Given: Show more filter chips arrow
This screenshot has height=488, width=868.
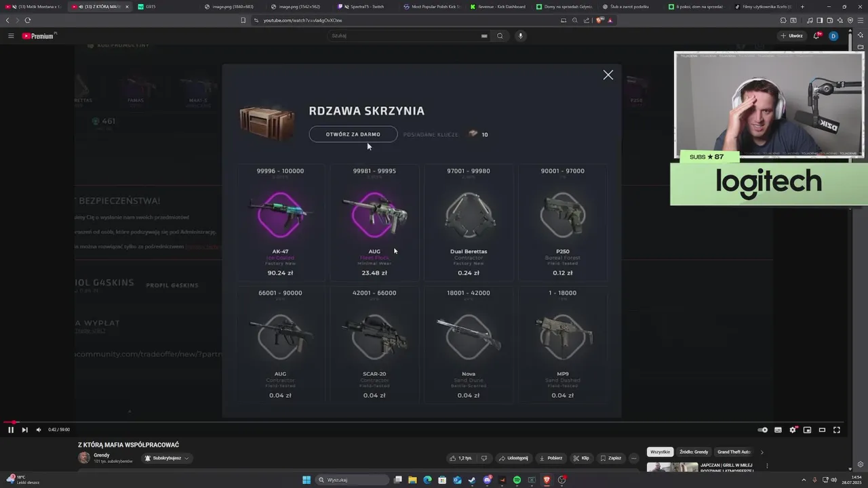Looking at the screenshot, I should 762,452.
